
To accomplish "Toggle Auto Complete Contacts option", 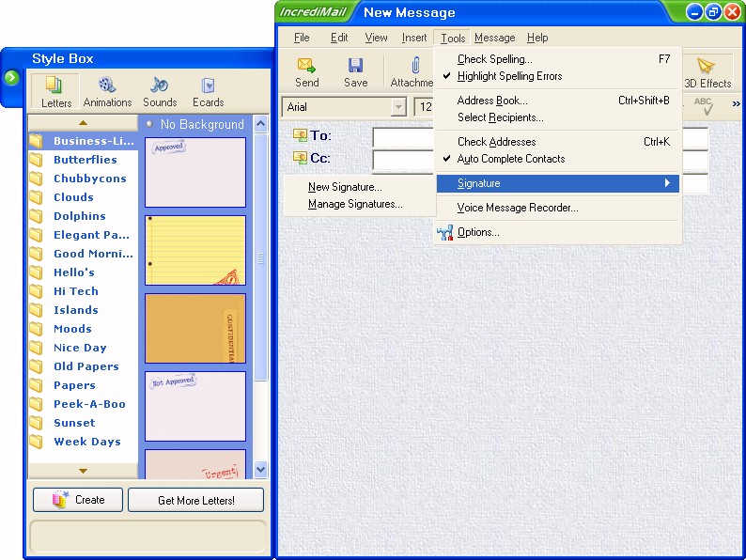I will point(510,159).
